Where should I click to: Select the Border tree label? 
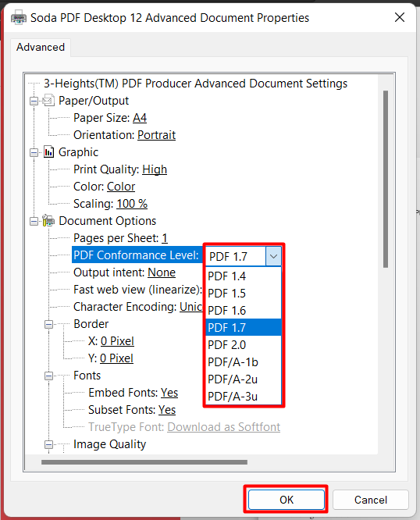click(91, 324)
